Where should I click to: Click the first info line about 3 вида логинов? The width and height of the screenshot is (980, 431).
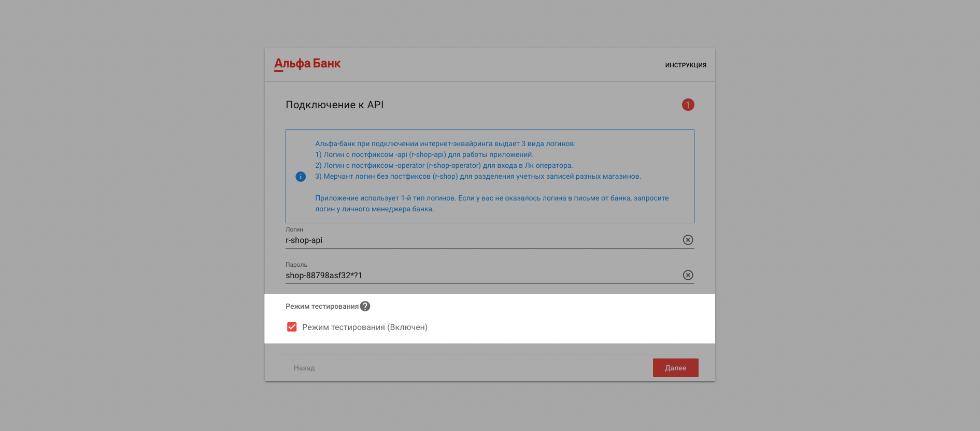tap(445, 144)
